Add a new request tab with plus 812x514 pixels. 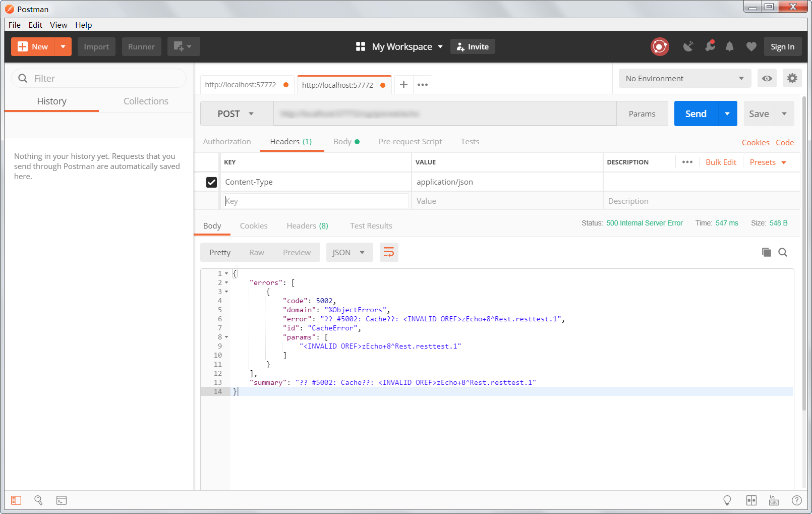(403, 85)
